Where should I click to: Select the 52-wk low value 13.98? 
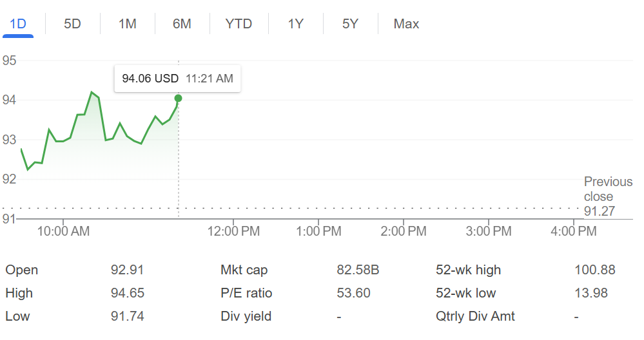pyautogui.click(x=590, y=293)
